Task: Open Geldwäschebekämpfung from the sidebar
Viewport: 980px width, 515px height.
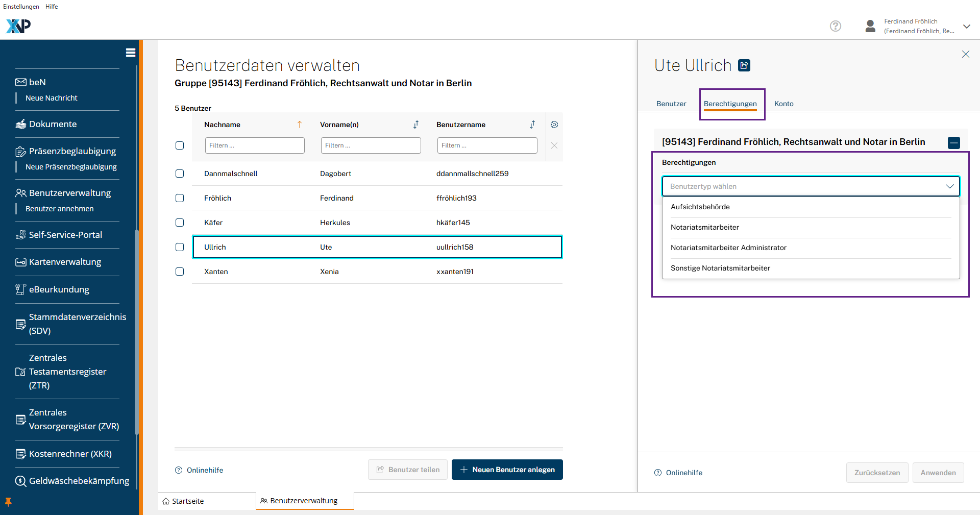Action: 79,481
